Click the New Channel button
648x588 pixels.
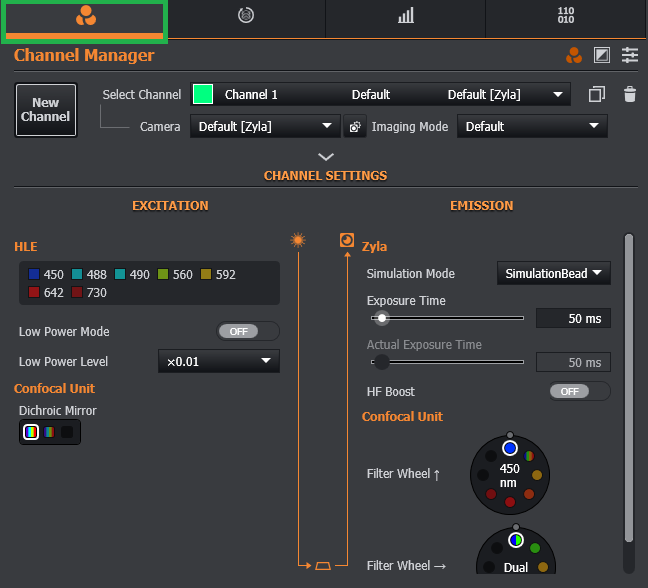pyautogui.click(x=45, y=109)
